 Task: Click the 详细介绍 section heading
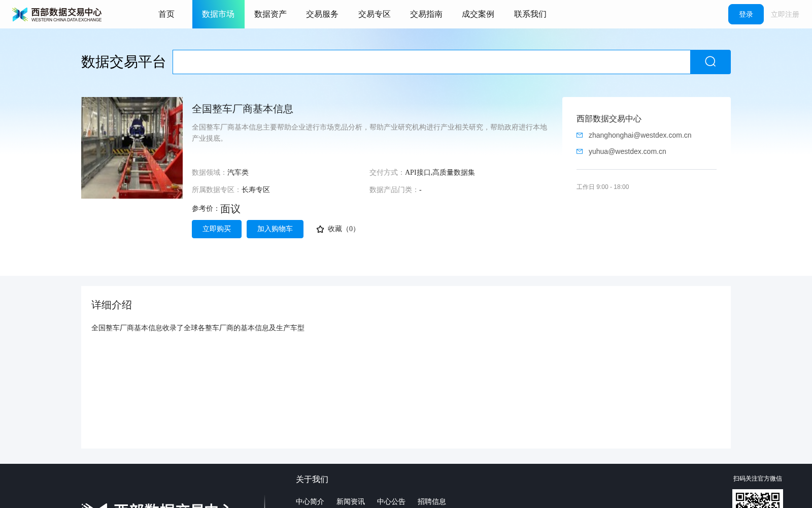coord(112,305)
